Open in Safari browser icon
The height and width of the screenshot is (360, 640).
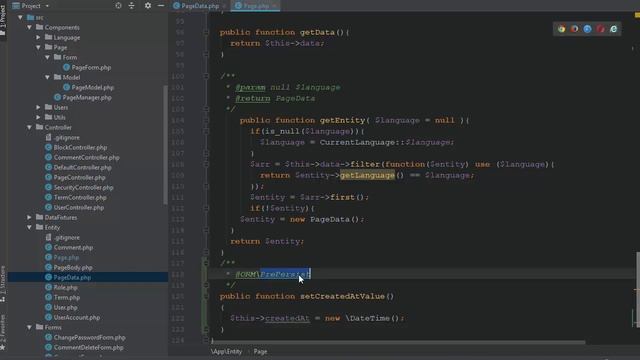click(587, 29)
